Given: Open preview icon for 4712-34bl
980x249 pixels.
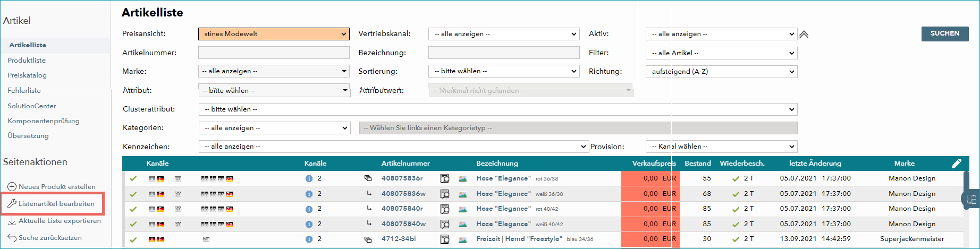Looking at the screenshot, I should (x=445, y=239).
